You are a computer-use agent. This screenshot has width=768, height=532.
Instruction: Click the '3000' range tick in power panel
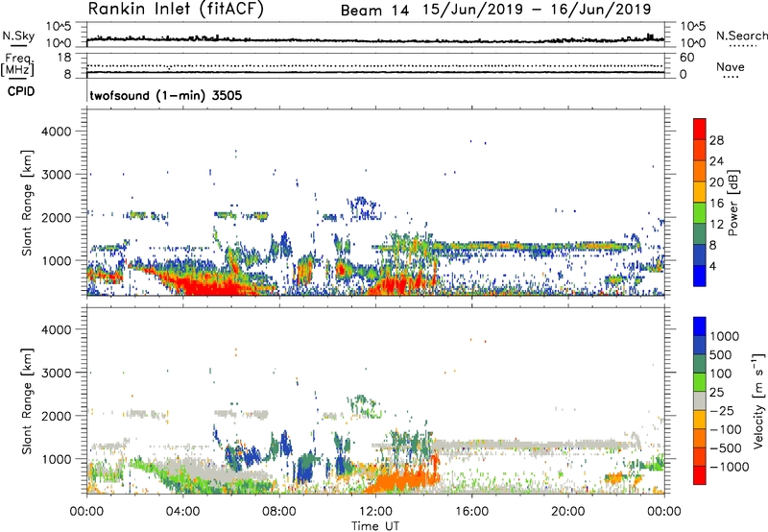57,175
